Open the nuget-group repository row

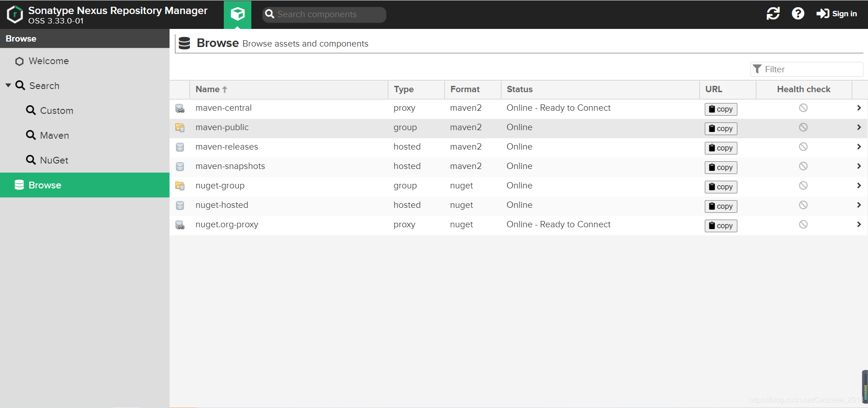519,187
